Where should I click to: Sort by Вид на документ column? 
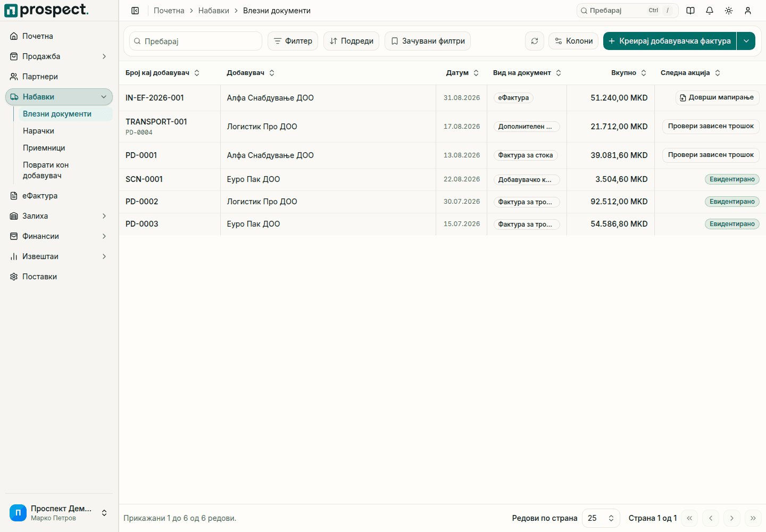coord(527,73)
